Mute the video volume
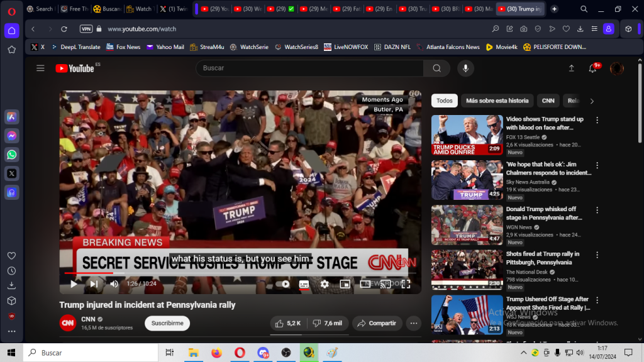The height and width of the screenshot is (362, 644). pos(114,283)
